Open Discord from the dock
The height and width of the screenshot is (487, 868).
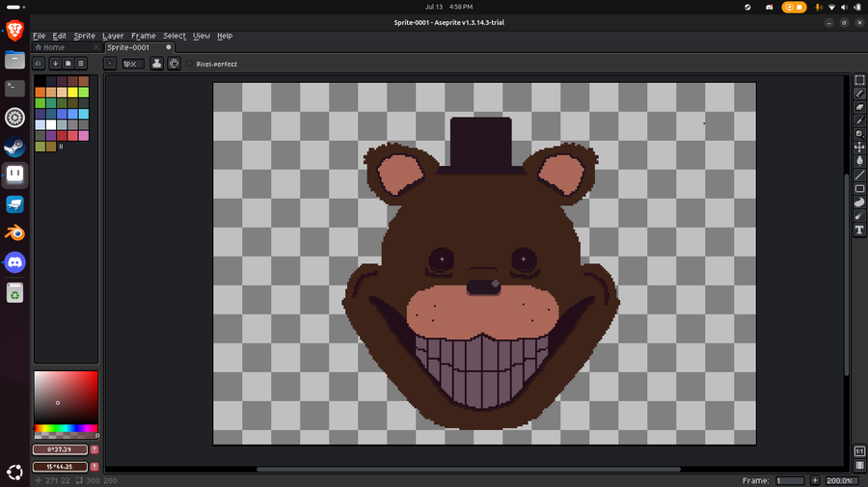click(14, 262)
